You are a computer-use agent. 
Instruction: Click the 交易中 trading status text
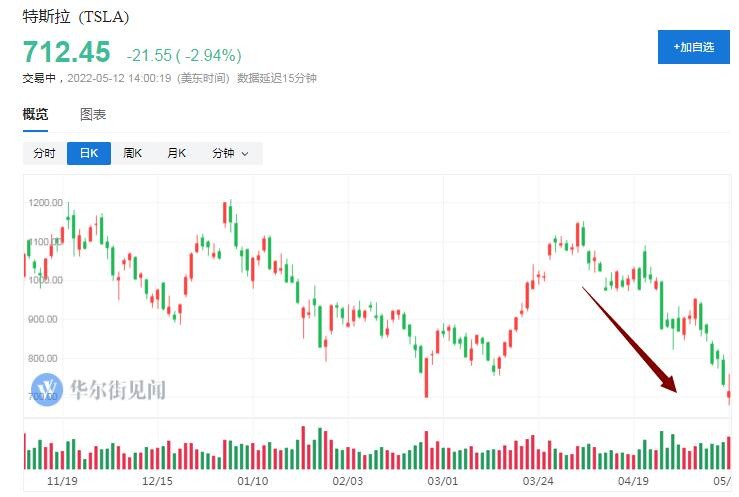click(42, 77)
